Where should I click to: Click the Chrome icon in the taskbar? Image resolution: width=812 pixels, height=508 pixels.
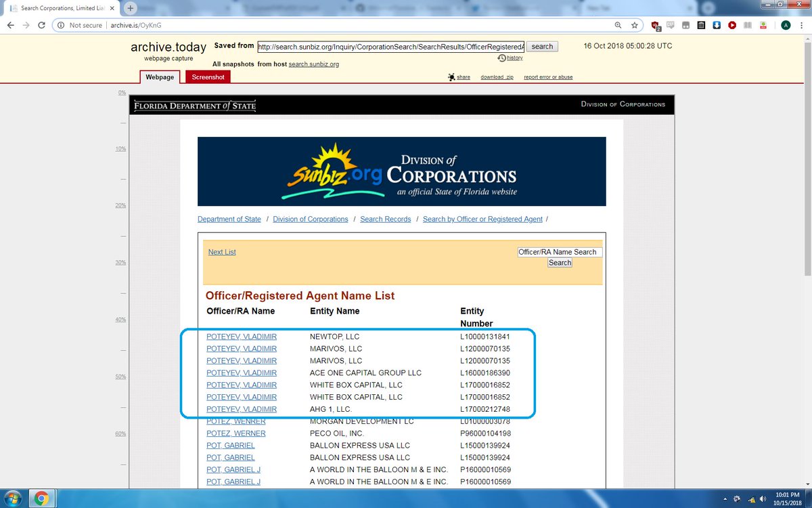tap(41, 499)
